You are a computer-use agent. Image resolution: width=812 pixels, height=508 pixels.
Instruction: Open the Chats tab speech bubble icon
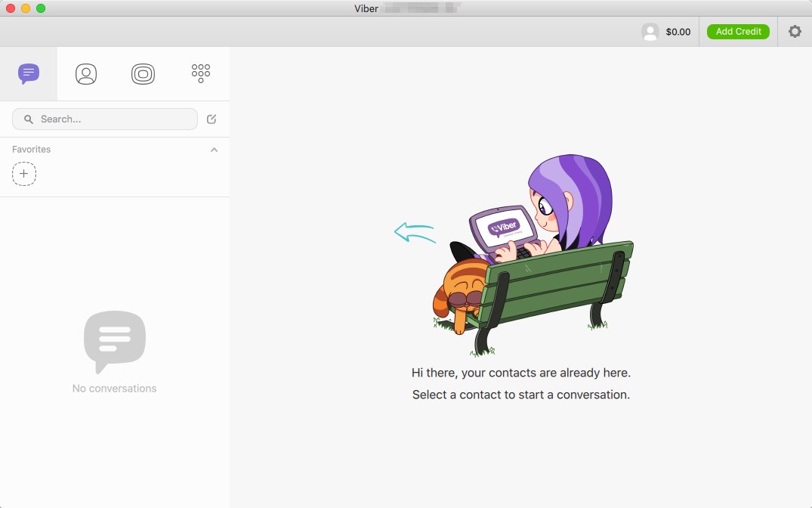point(29,73)
